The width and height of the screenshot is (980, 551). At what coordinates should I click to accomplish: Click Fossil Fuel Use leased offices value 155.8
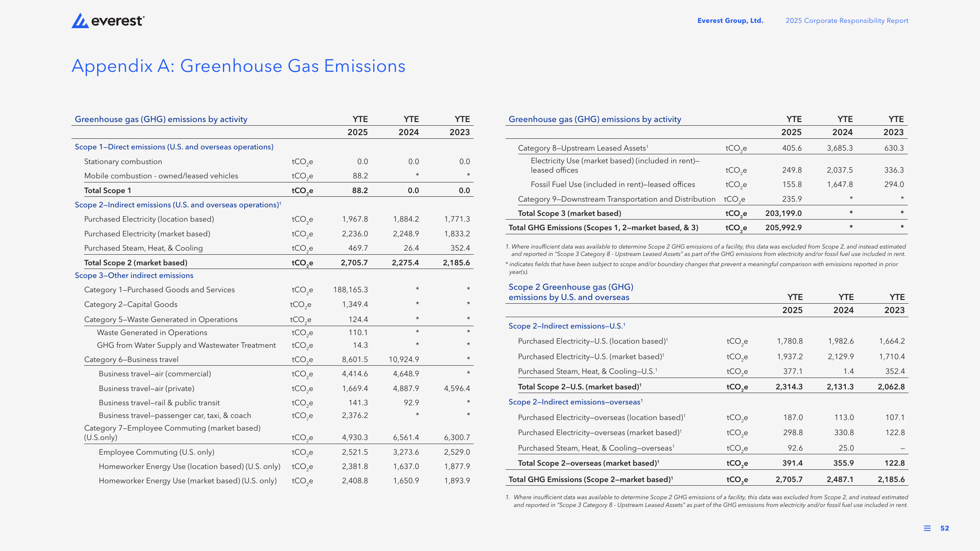(x=792, y=184)
